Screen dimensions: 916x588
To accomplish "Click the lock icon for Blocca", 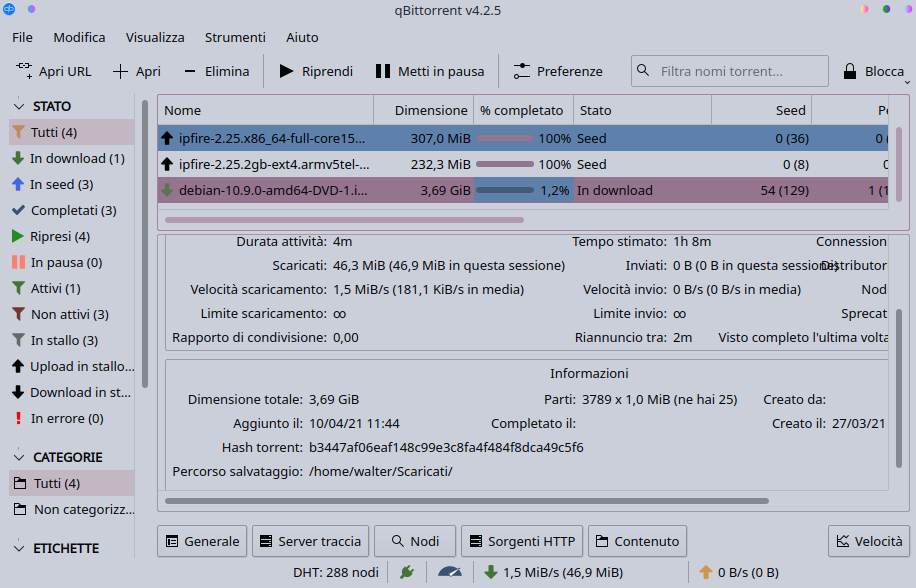I will click(850, 71).
